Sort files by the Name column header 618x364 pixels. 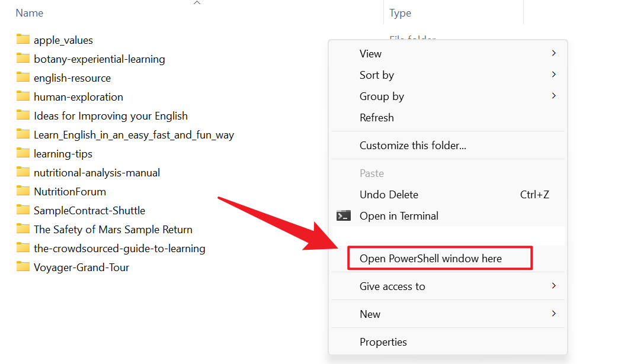[x=30, y=13]
